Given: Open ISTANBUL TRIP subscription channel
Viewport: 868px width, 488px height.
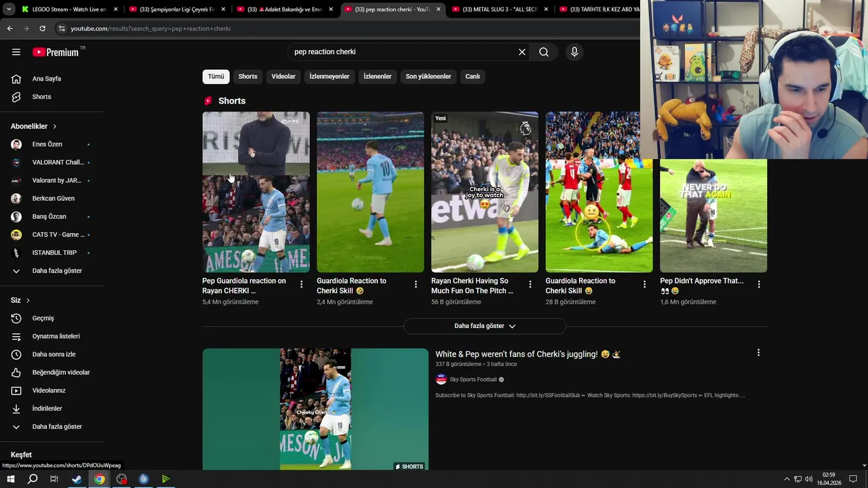Looking at the screenshot, I should [54, 253].
